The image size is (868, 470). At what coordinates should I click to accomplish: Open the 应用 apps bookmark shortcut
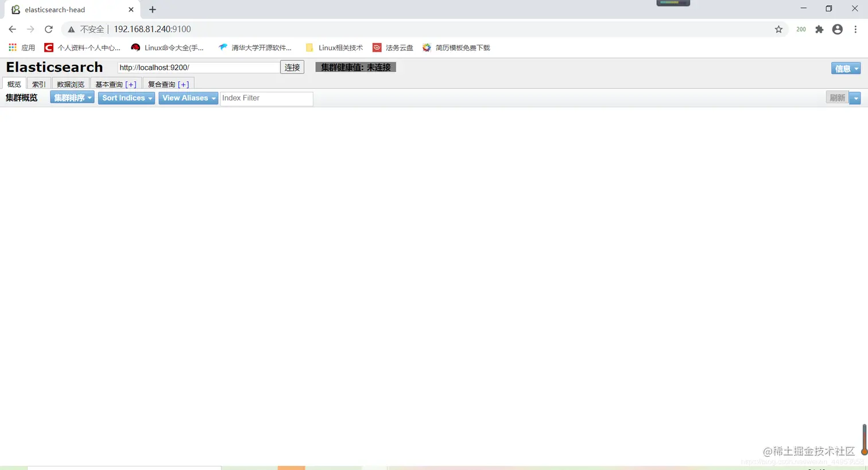tap(22, 48)
